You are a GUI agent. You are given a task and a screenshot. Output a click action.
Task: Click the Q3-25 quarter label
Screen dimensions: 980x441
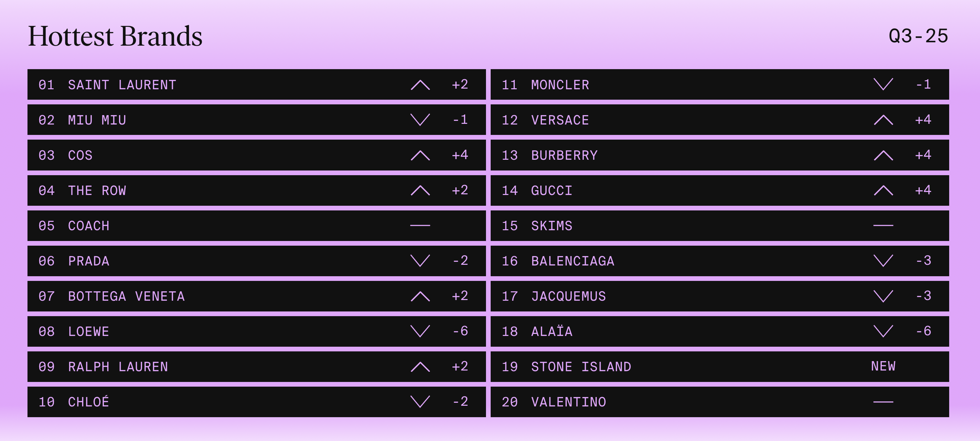[x=918, y=36]
